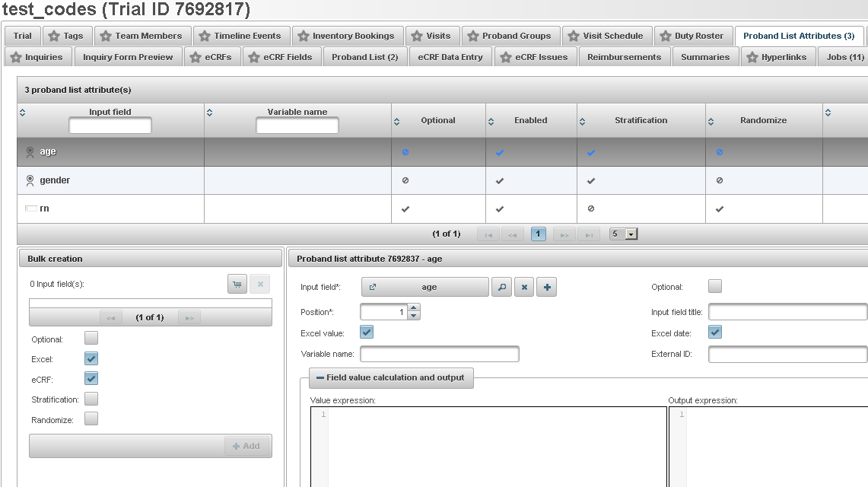Click the cart picker icon in Bulk creation

click(237, 283)
